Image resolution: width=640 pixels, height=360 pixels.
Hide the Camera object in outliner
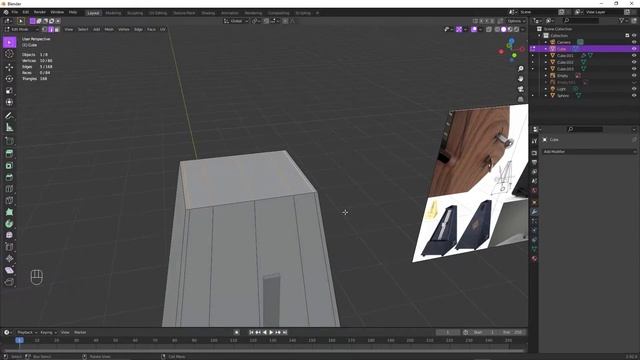(x=634, y=42)
